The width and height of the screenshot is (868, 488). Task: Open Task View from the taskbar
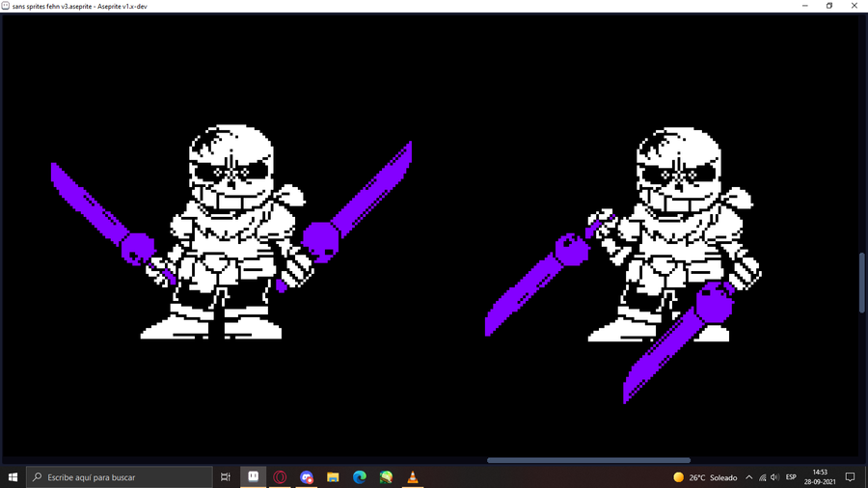(226, 477)
